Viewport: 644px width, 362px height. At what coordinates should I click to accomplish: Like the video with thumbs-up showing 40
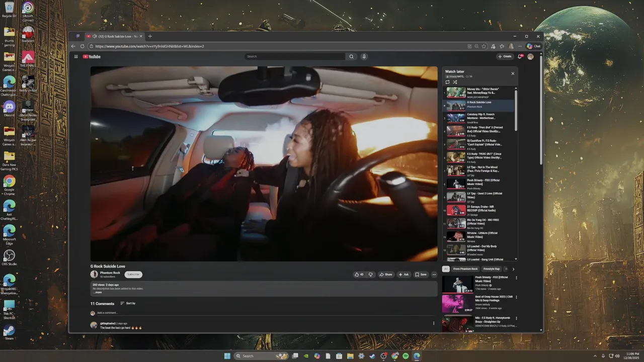359,275
